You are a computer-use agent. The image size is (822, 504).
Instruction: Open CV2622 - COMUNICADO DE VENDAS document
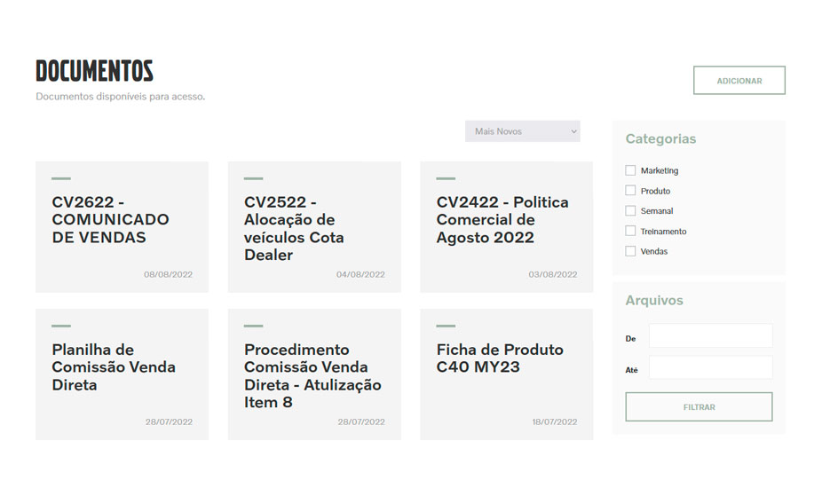coord(110,220)
